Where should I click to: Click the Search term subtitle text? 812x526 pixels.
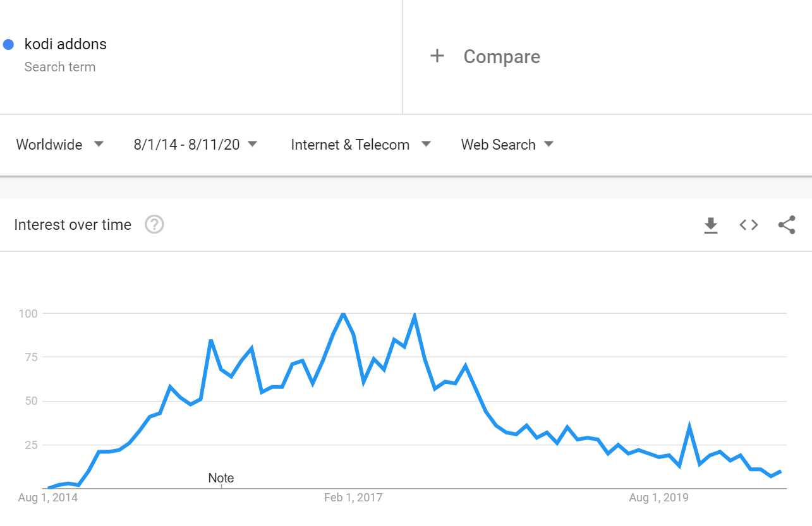(x=60, y=67)
